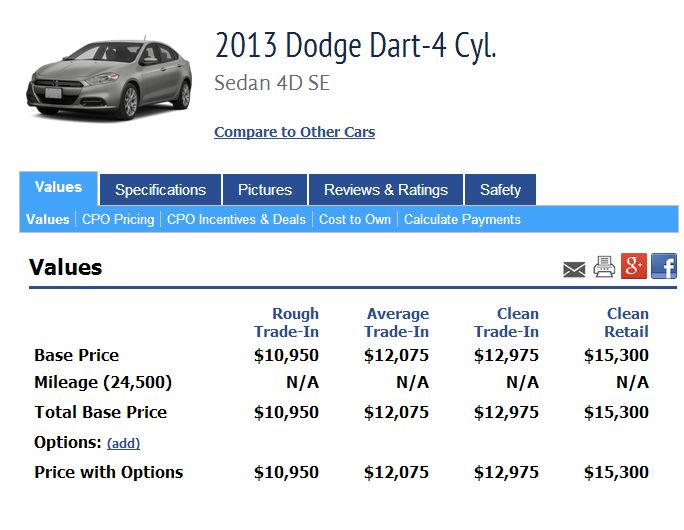Click the main Values tab
The width and height of the screenshot is (684, 530).
(x=58, y=188)
